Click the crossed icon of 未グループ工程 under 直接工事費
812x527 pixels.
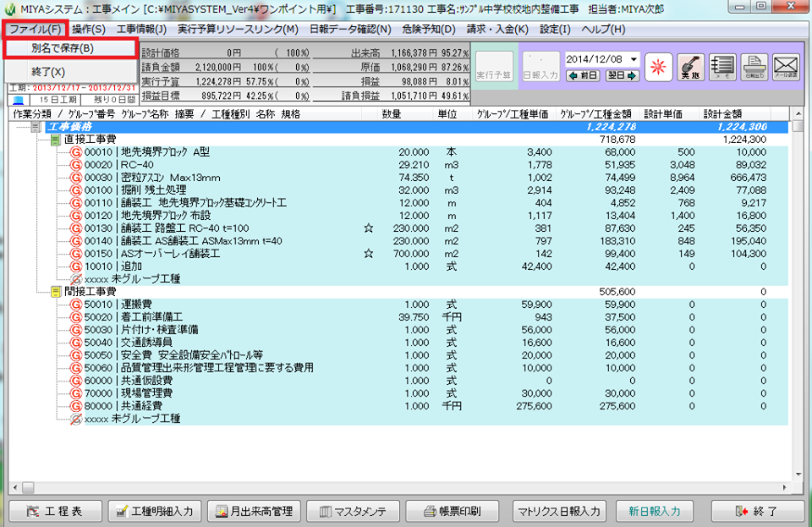[76, 279]
